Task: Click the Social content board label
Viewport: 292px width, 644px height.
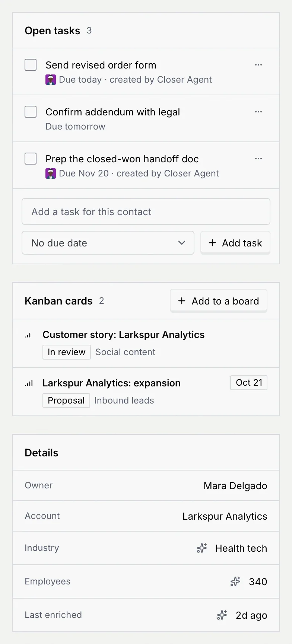Action: pyautogui.click(x=126, y=352)
